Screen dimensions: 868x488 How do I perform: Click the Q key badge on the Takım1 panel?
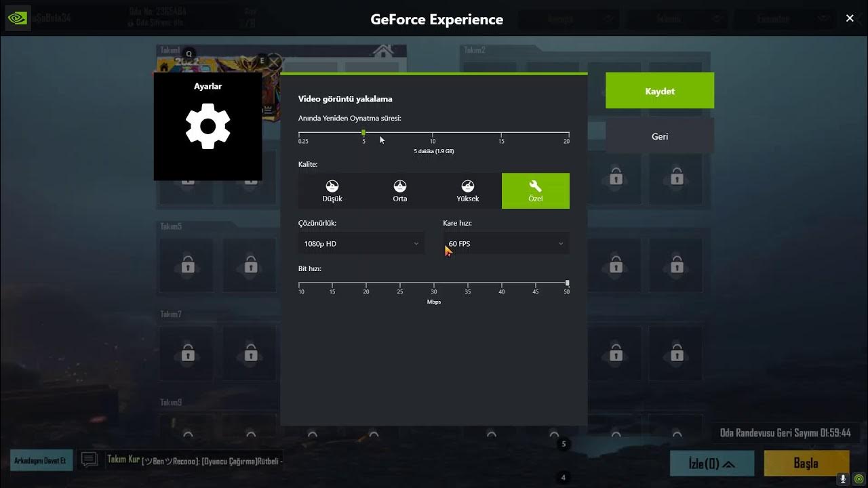click(x=189, y=54)
